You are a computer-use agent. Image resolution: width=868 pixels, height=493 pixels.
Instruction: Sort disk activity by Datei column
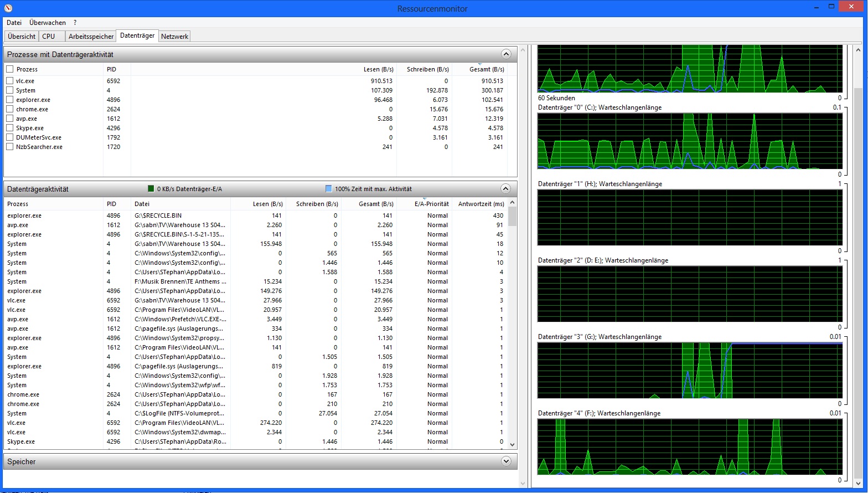[180, 204]
